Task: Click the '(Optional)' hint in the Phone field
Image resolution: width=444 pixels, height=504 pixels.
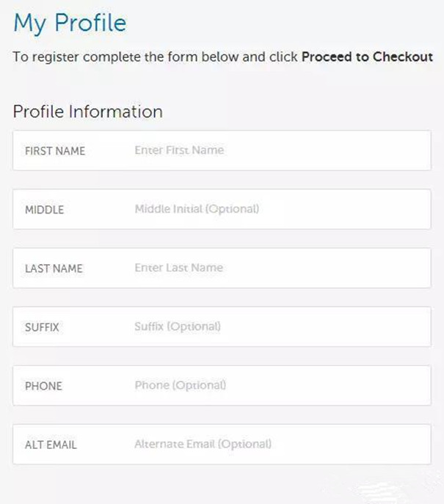Action: click(199, 385)
